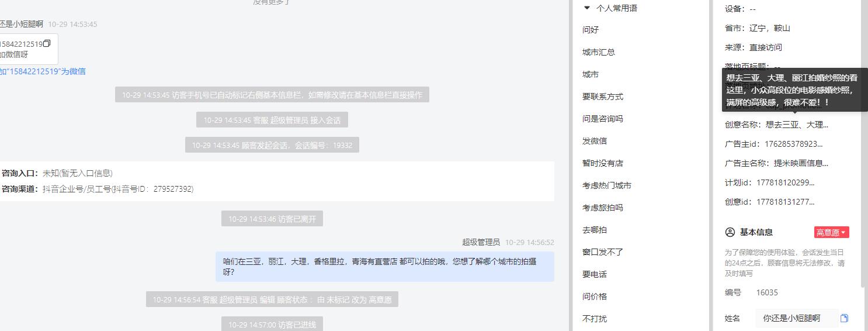Click the 基本信息 person icon
868x331 pixels.
point(730,232)
